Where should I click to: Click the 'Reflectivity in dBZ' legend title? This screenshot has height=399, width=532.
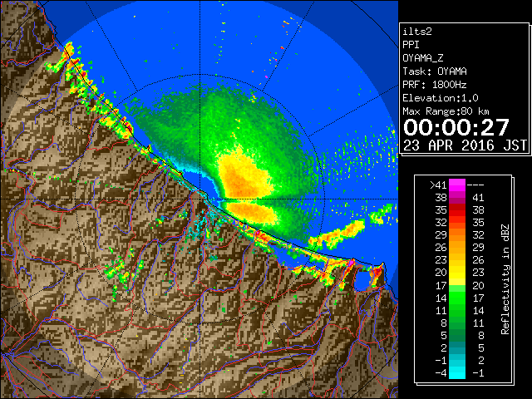click(505, 279)
